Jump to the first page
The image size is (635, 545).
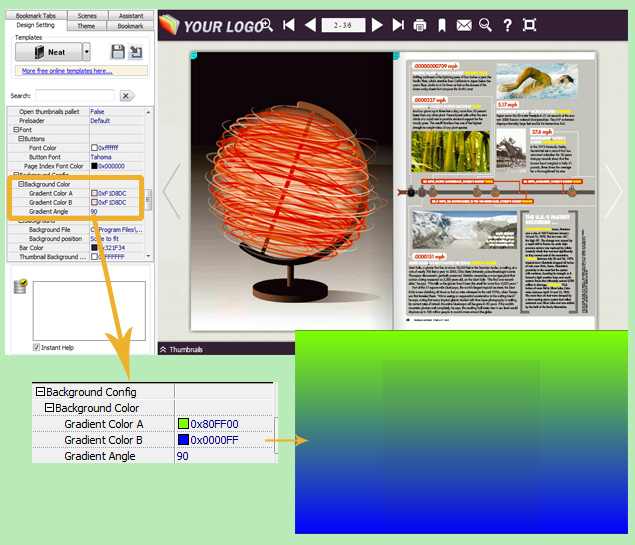288,24
